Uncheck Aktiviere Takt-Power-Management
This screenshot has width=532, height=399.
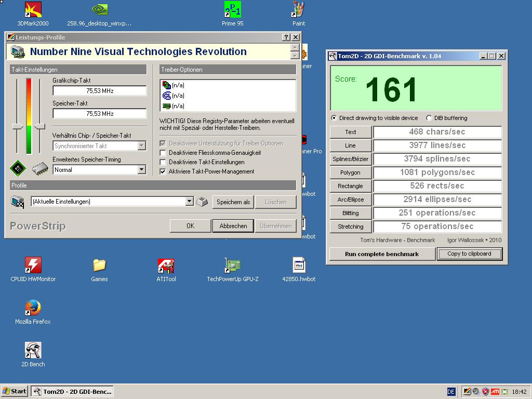click(x=163, y=171)
